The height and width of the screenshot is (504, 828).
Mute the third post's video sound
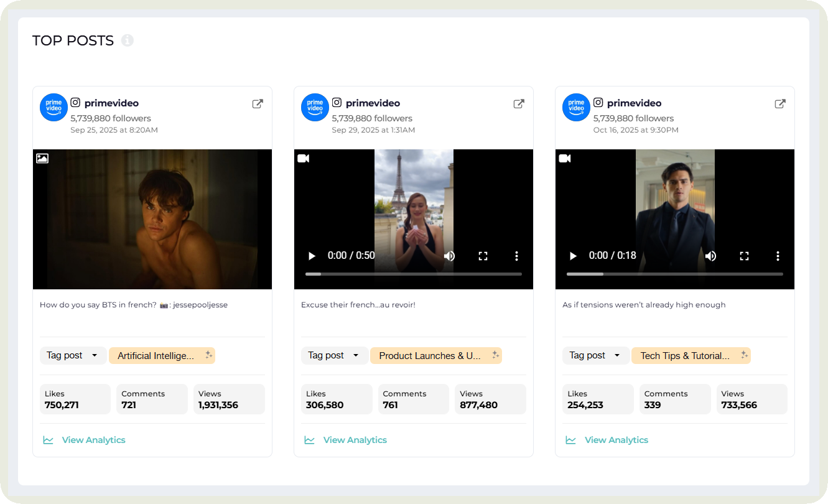coord(710,256)
